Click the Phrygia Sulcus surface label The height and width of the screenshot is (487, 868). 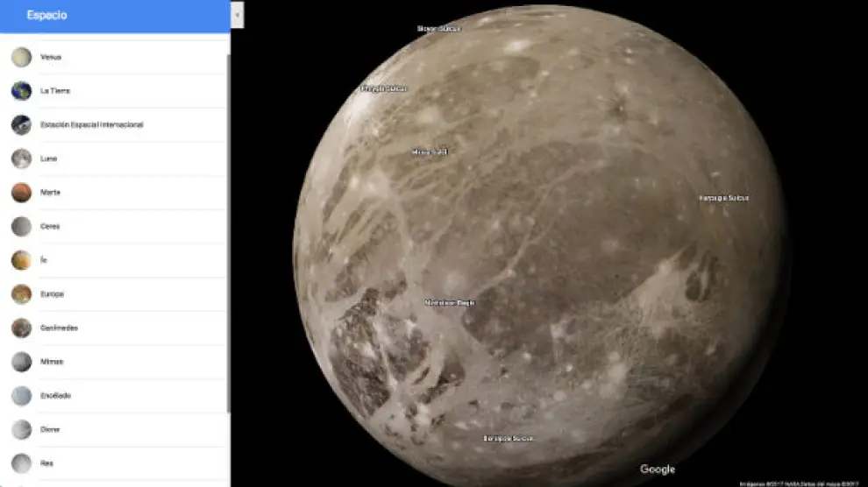384,88
